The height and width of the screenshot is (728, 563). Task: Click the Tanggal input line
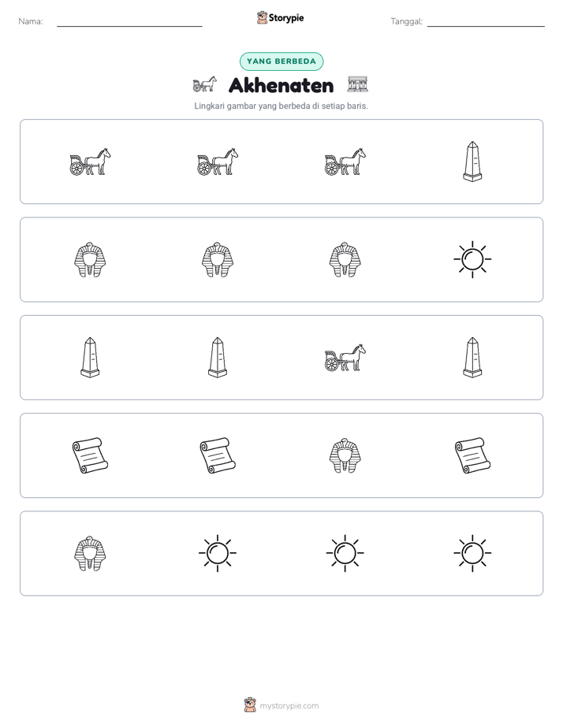(486, 22)
